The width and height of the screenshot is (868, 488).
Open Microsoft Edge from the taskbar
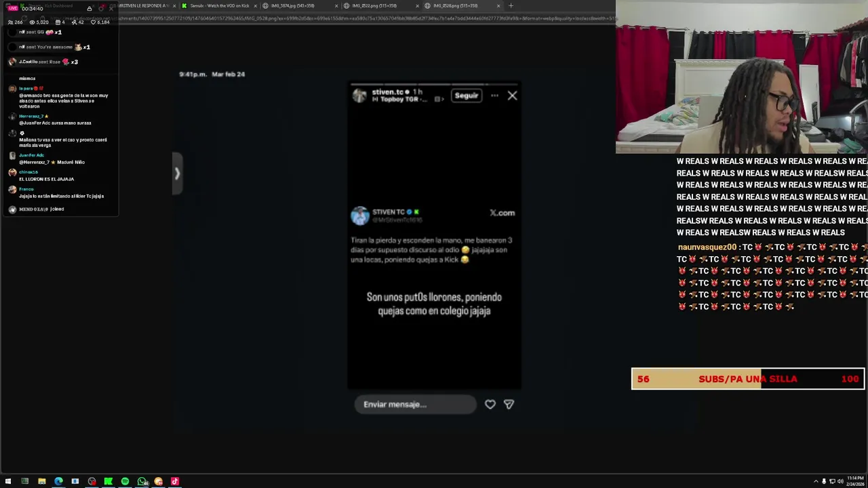click(x=58, y=481)
